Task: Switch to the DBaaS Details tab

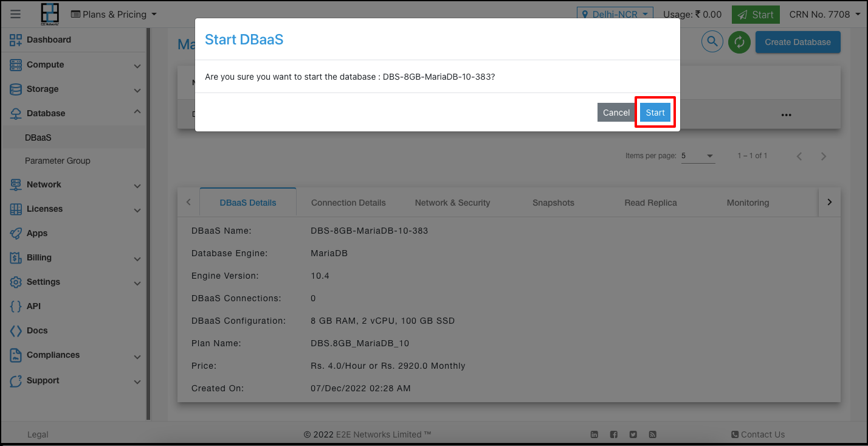Action: coord(248,203)
